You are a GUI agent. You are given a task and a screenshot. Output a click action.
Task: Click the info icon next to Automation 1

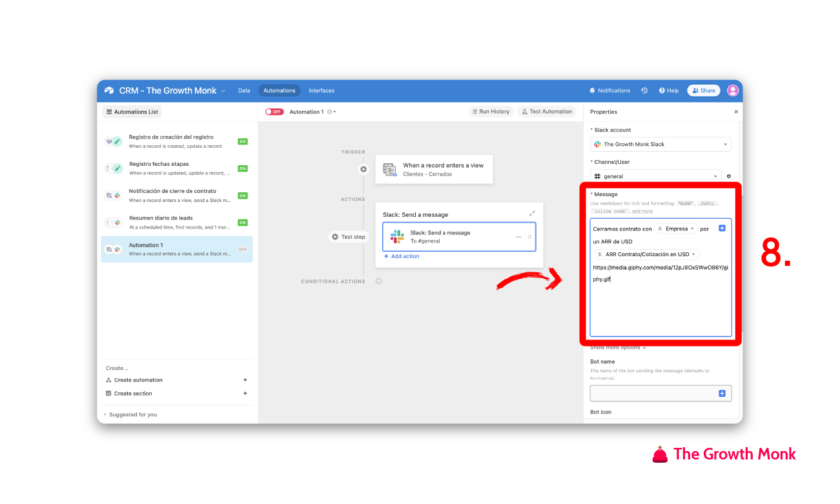[x=329, y=112]
